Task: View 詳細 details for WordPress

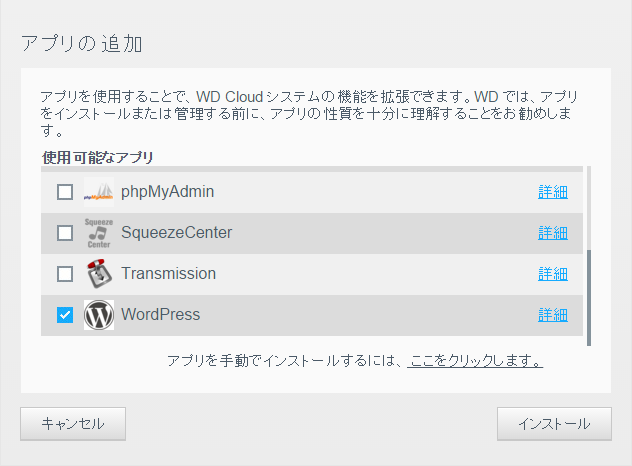Action: [552, 315]
